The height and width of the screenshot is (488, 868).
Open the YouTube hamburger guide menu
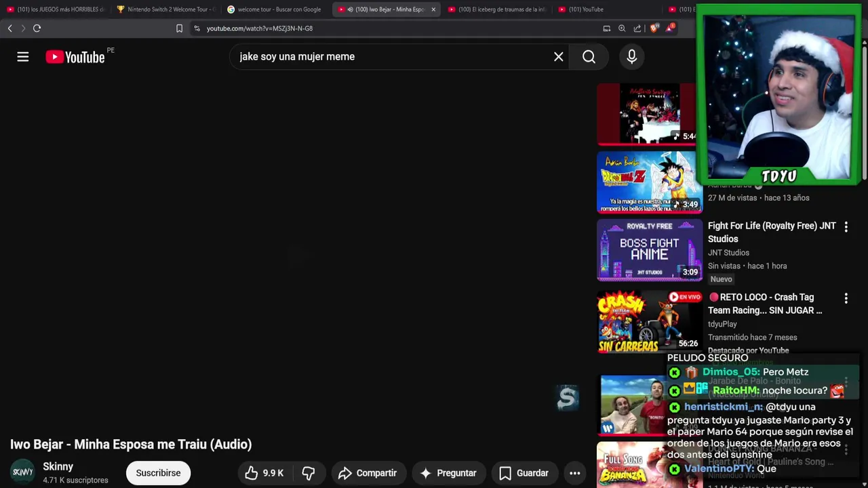click(x=23, y=57)
